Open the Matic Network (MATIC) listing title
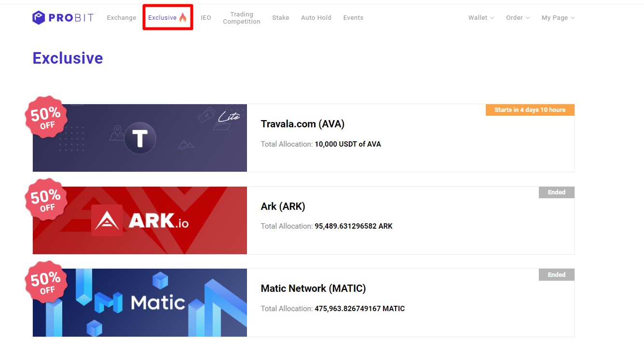This screenshot has height=355, width=644. 313,288
